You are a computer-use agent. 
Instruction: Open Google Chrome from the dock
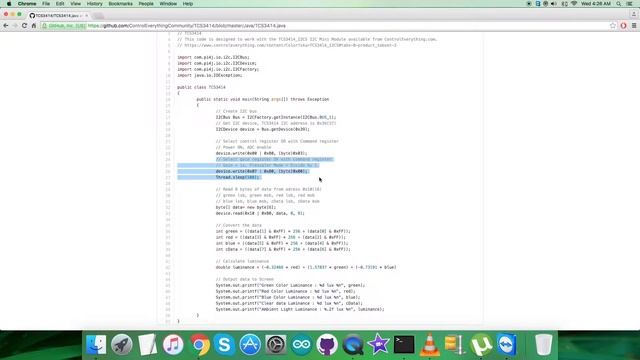tap(199, 345)
